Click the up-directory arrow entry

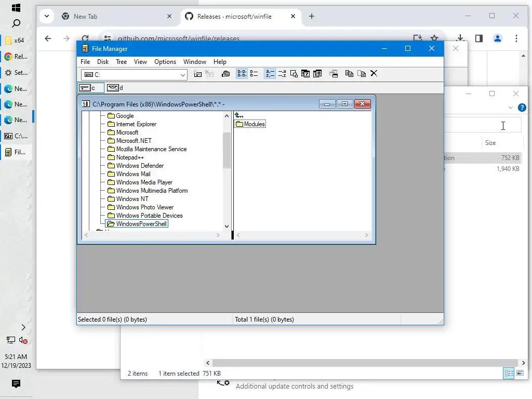(239, 115)
